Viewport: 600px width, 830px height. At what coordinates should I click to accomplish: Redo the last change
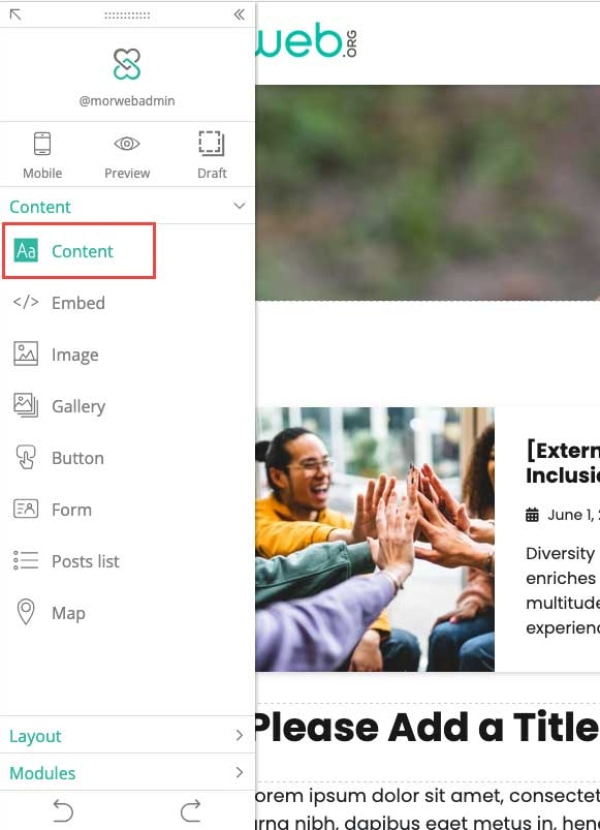(191, 810)
